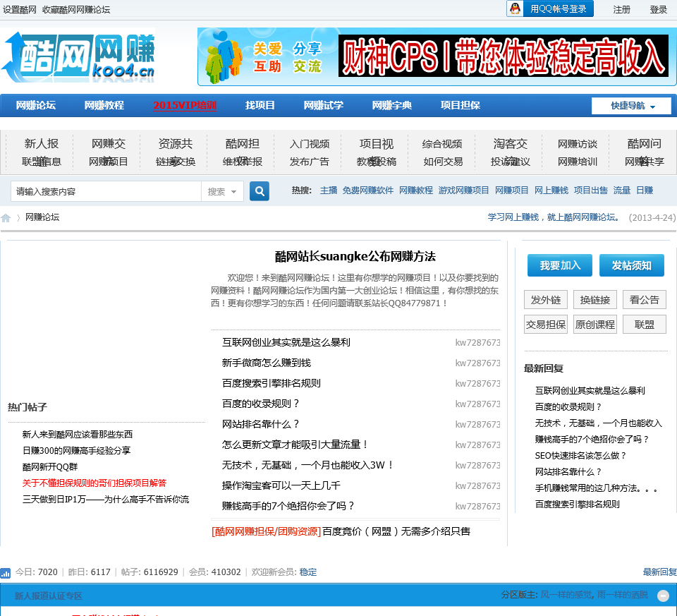Click 如何交易 in the category bar

(443, 162)
